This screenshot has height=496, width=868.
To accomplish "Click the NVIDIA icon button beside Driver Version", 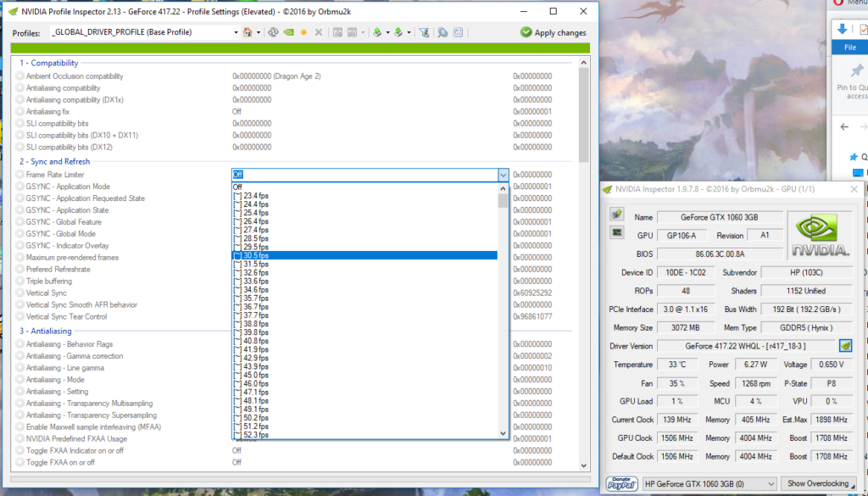I will tap(845, 346).
